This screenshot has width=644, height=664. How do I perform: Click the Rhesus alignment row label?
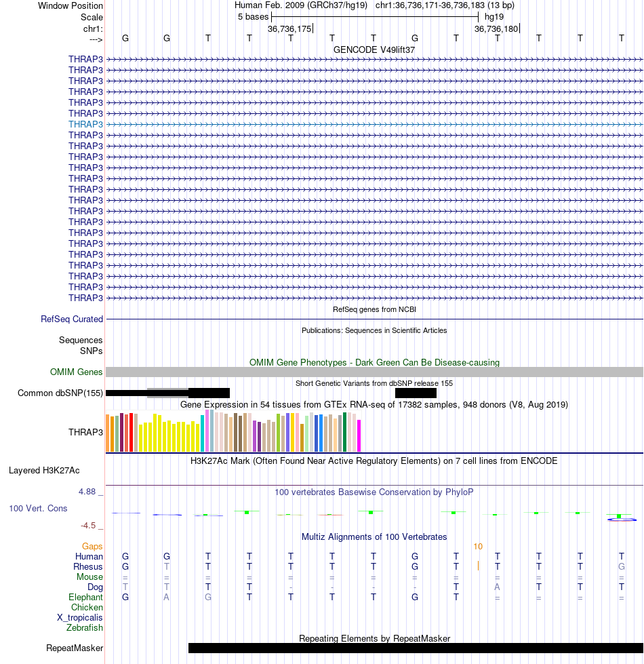88,566
